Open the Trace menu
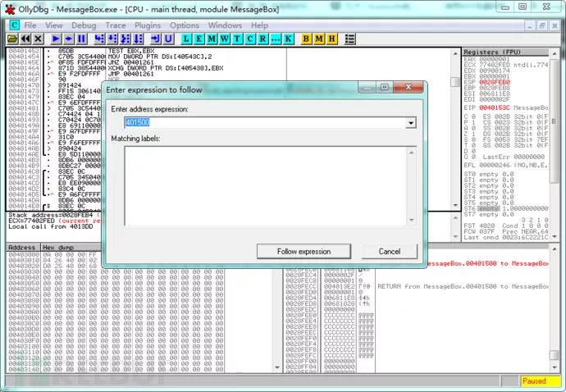566x392 pixels. tap(116, 25)
